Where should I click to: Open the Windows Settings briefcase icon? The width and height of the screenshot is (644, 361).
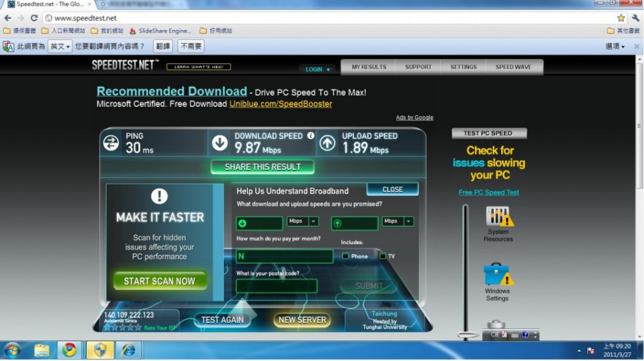click(497, 274)
